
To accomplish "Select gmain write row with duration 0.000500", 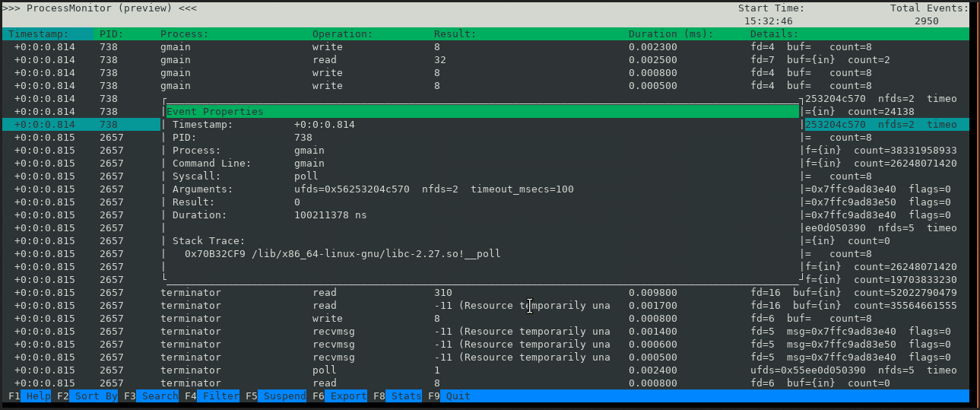I will tap(486, 86).
